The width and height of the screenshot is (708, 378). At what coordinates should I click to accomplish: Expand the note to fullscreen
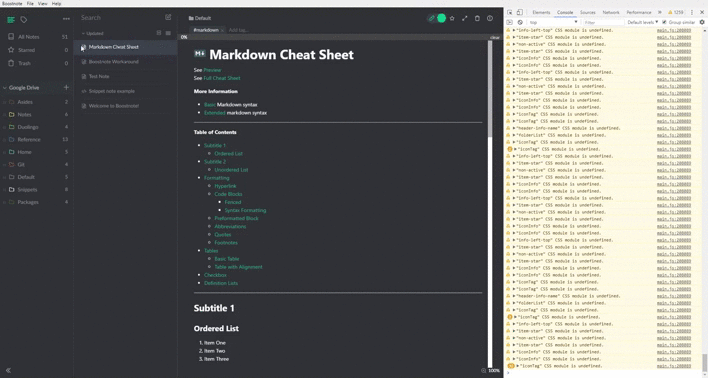[x=465, y=18]
